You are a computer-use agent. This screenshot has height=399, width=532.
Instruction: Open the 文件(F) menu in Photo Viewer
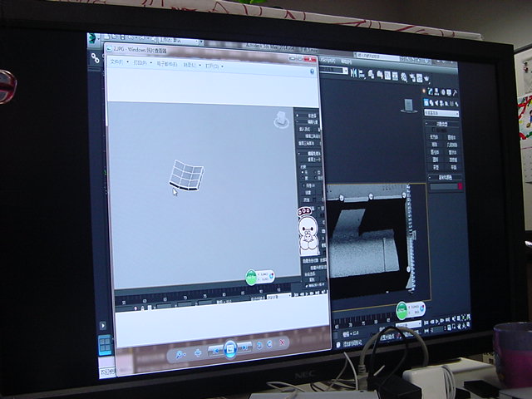point(118,62)
